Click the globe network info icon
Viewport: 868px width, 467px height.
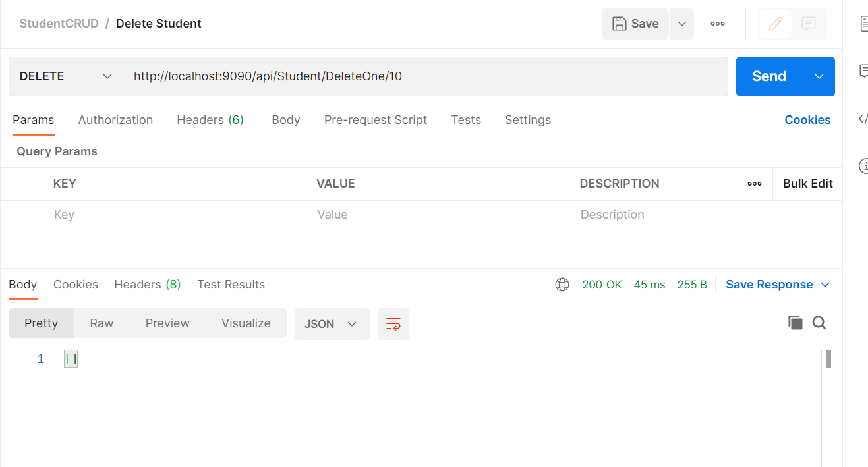point(562,284)
